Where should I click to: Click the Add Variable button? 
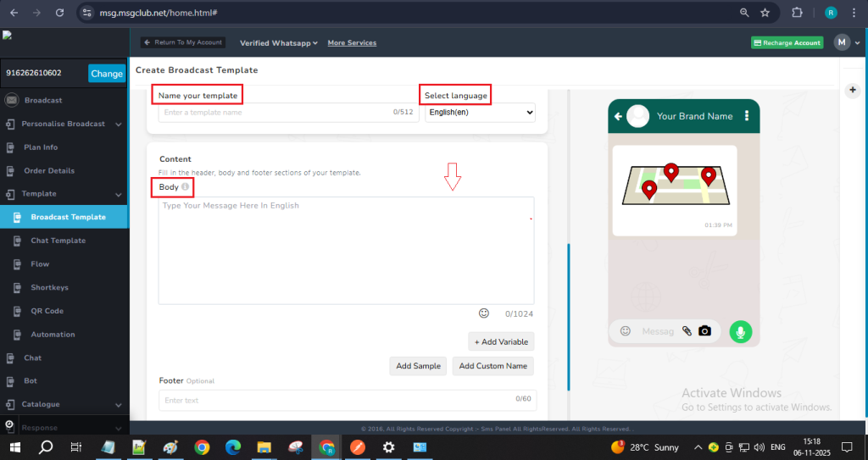pos(500,341)
